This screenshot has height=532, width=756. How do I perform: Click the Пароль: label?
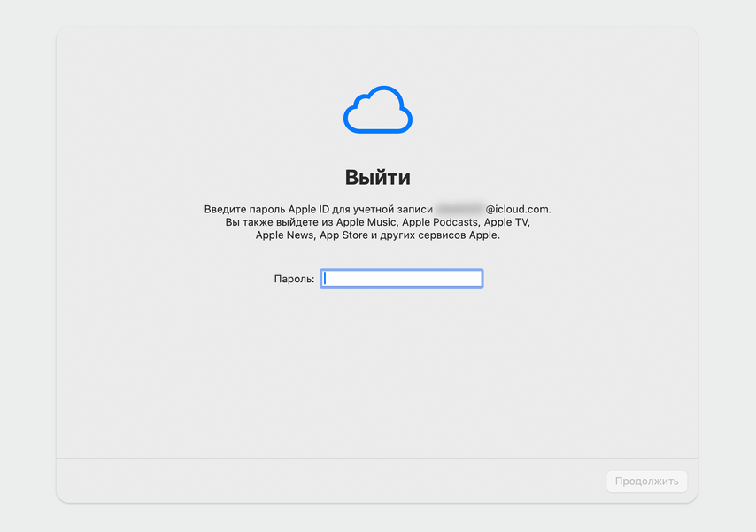tap(294, 279)
